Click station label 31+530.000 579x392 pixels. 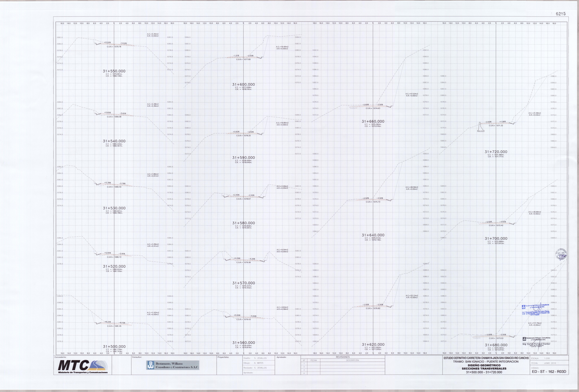pos(114,208)
